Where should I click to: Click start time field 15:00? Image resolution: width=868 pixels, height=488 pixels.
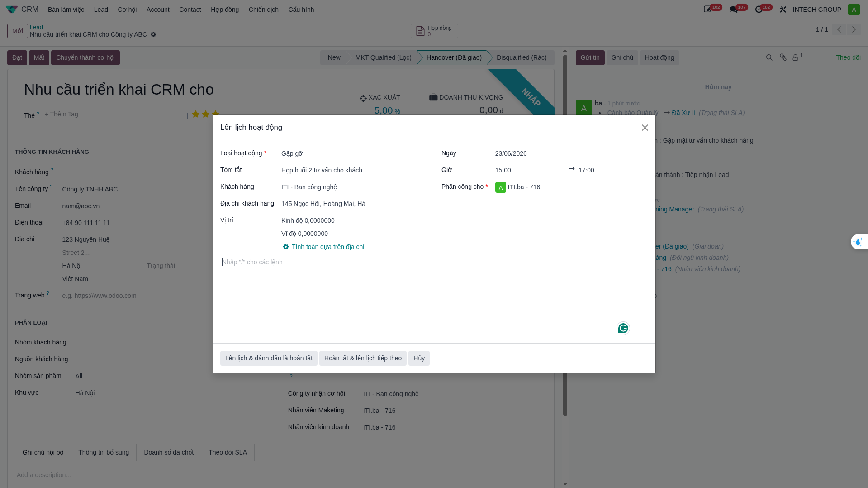529,170
